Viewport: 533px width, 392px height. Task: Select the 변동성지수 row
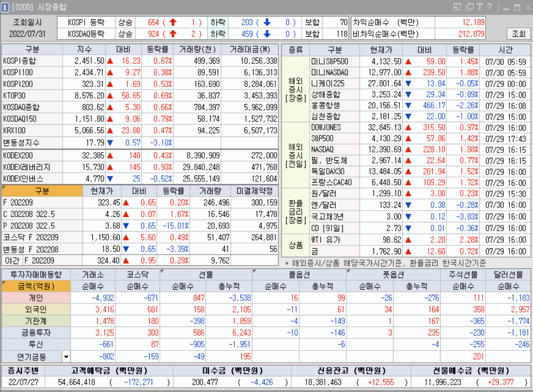click(x=140, y=143)
